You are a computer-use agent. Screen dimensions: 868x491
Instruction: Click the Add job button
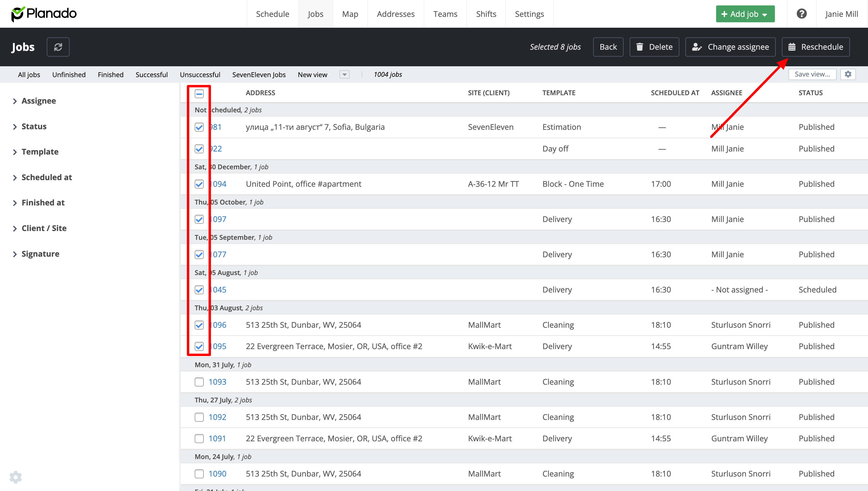click(x=745, y=14)
